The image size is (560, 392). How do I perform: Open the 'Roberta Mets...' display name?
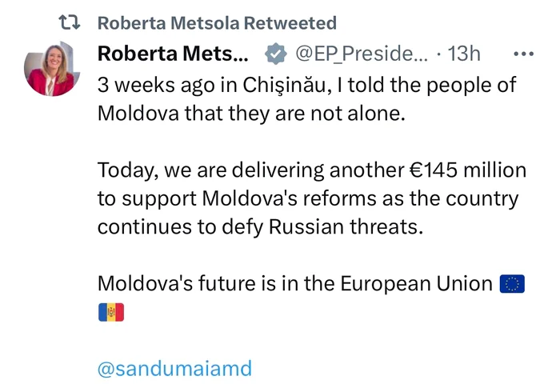[x=173, y=54]
